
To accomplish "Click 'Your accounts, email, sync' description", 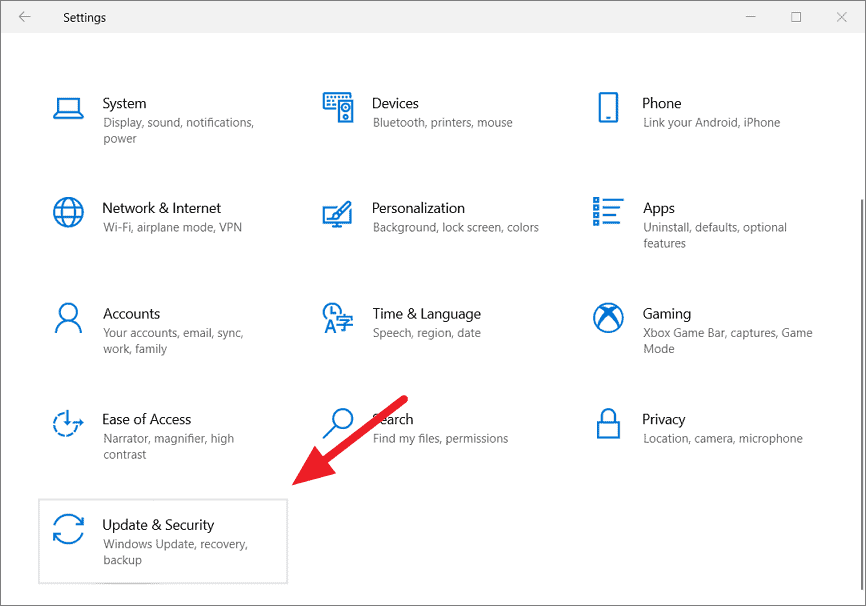I will point(173,341).
